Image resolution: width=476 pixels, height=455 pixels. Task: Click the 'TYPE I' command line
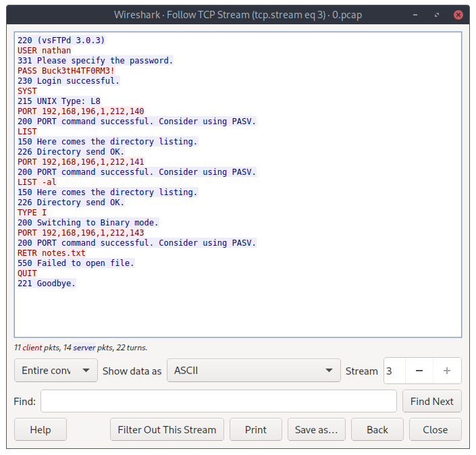tap(32, 213)
